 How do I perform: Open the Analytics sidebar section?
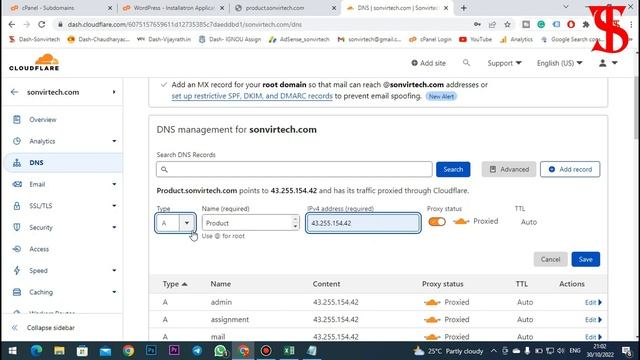(42, 141)
